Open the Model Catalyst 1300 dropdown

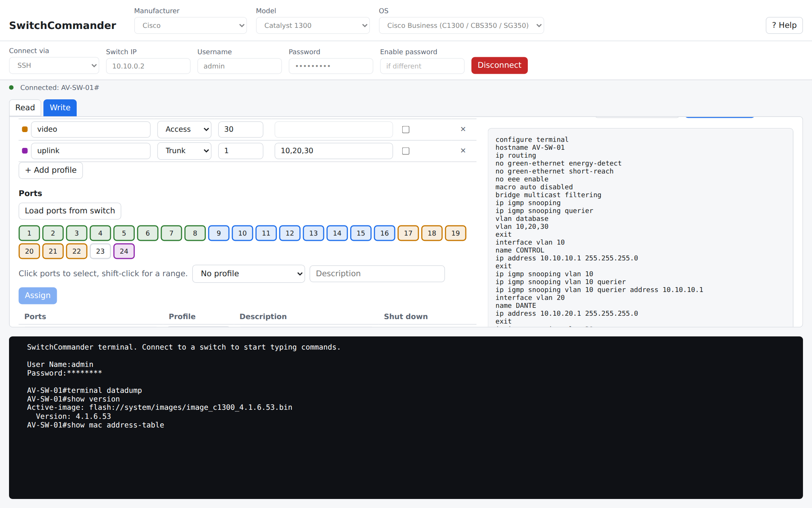(x=313, y=25)
